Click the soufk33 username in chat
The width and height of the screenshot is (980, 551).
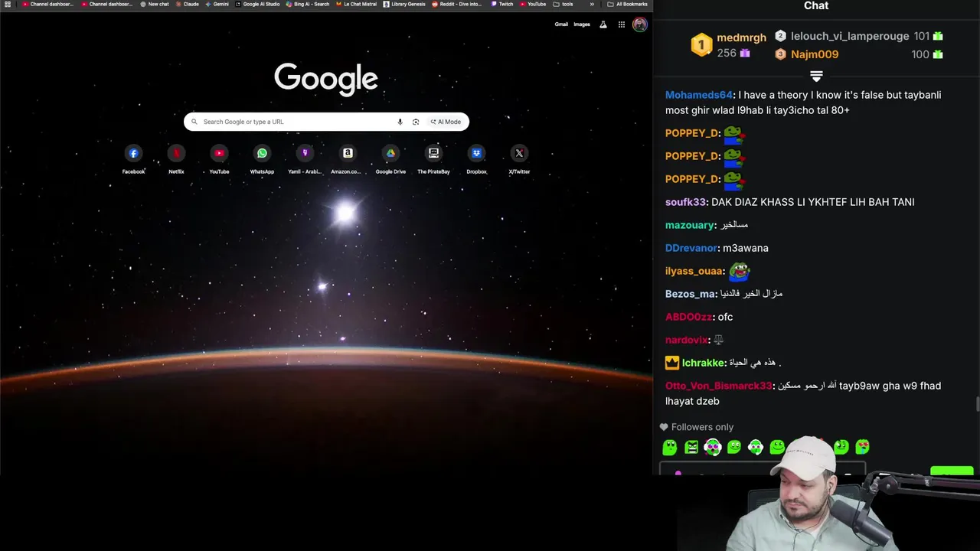[685, 202]
